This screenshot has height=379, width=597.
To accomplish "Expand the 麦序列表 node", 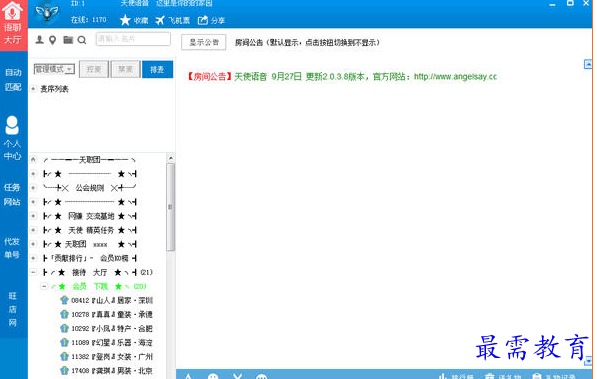I will pyautogui.click(x=34, y=89).
